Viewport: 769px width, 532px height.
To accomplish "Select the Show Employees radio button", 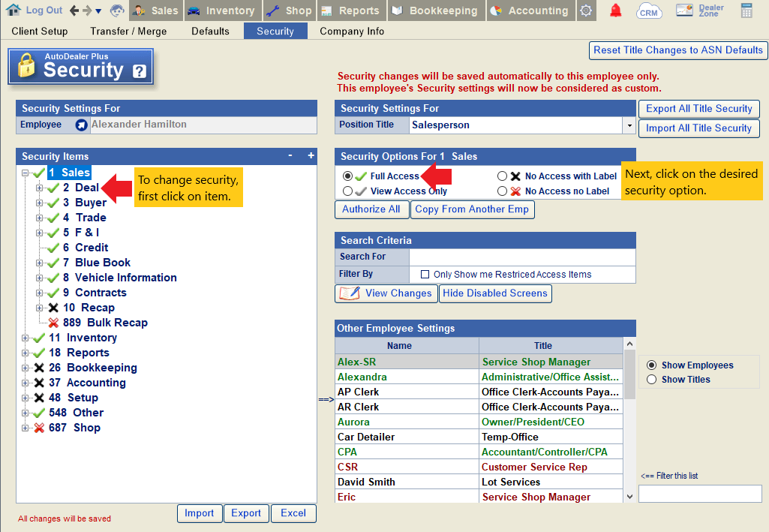I will [x=651, y=365].
